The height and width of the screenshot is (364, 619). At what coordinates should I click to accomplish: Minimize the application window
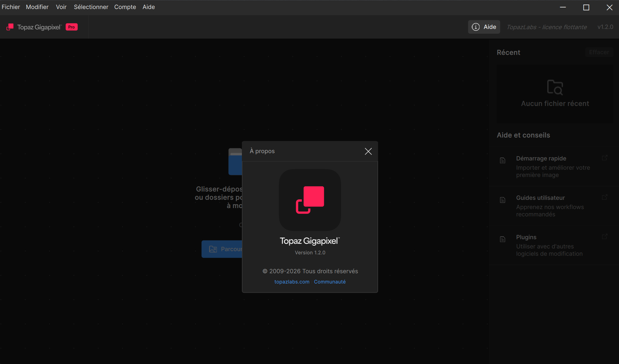pos(563,7)
